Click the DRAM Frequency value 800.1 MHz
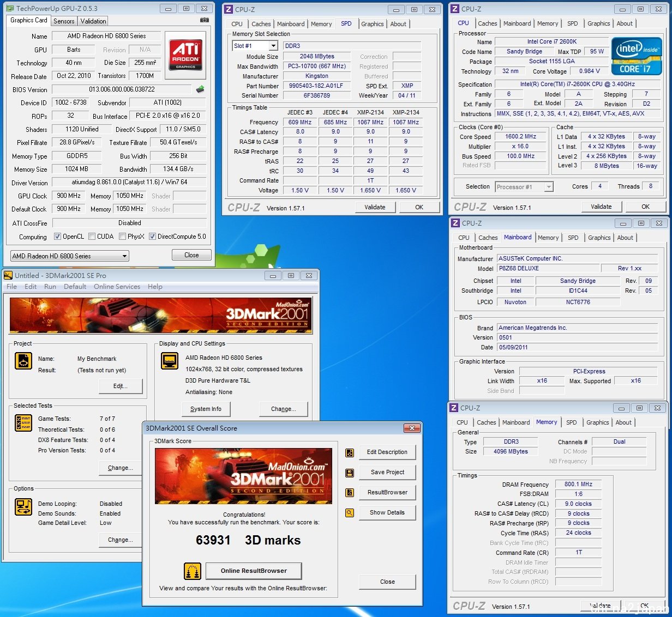 click(x=578, y=484)
